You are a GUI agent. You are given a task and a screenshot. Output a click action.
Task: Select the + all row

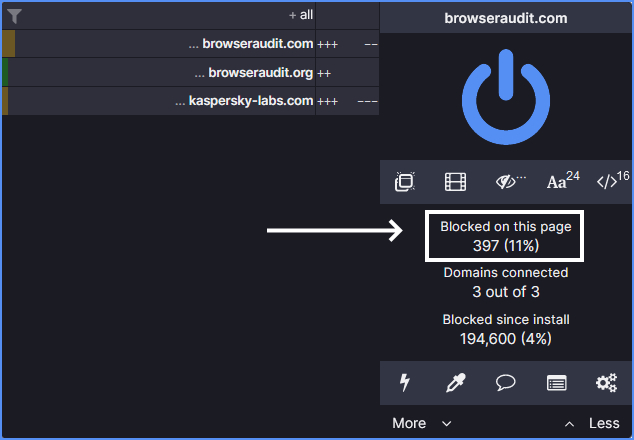[x=158, y=15]
